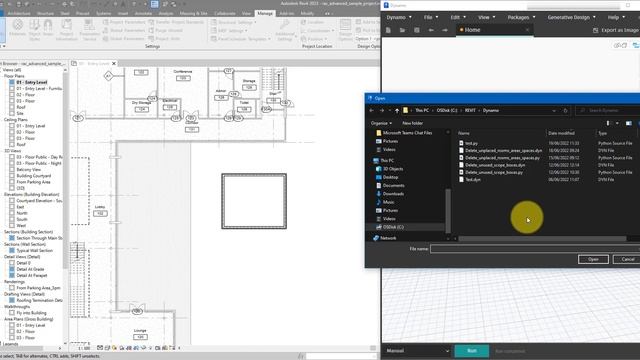Click Export as Image in Dynamo
This screenshot has width=640, height=360.
tap(616, 30)
